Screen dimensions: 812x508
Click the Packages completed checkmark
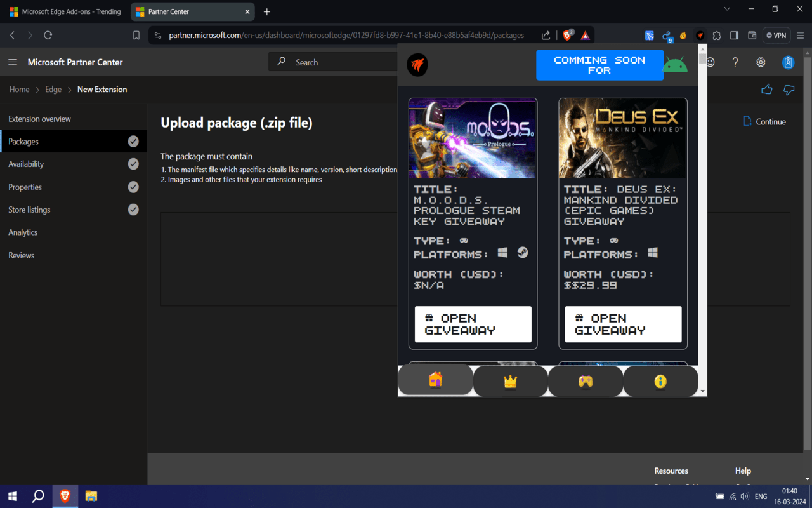click(x=133, y=141)
